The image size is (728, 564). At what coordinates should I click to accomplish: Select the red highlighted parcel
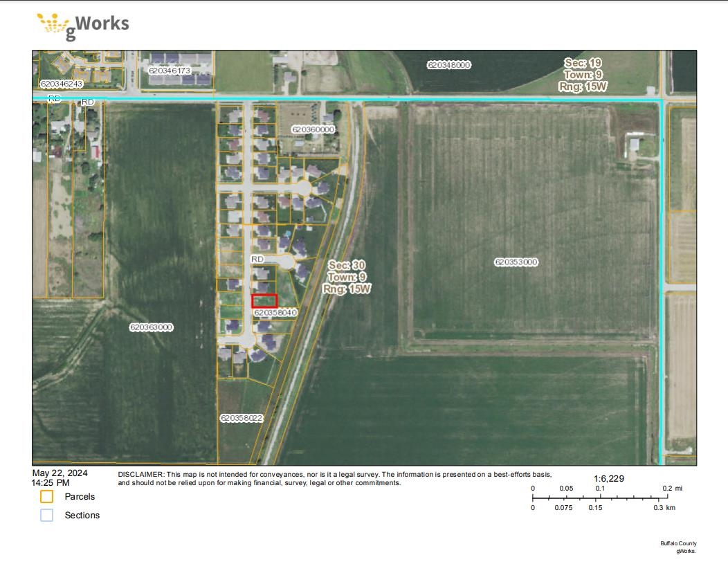[x=264, y=301]
